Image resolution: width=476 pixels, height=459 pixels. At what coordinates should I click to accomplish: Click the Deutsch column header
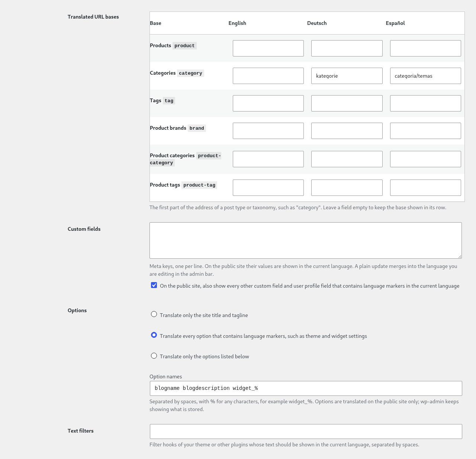click(x=317, y=23)
